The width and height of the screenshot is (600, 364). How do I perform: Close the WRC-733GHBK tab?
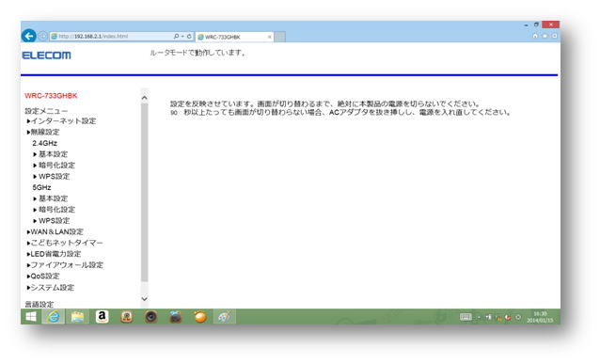coord(269,37)
